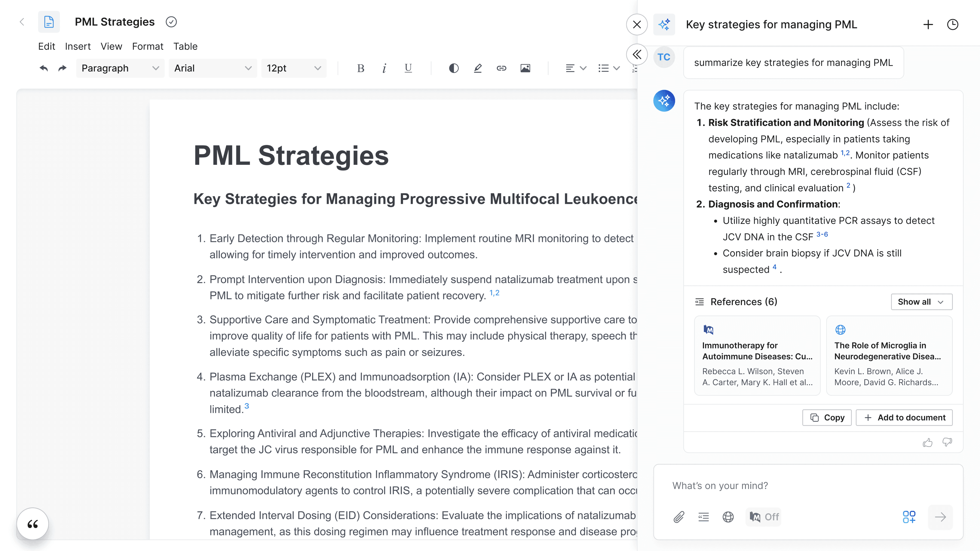Give thumbs down to response
The image size is (980, 551).
947,442
